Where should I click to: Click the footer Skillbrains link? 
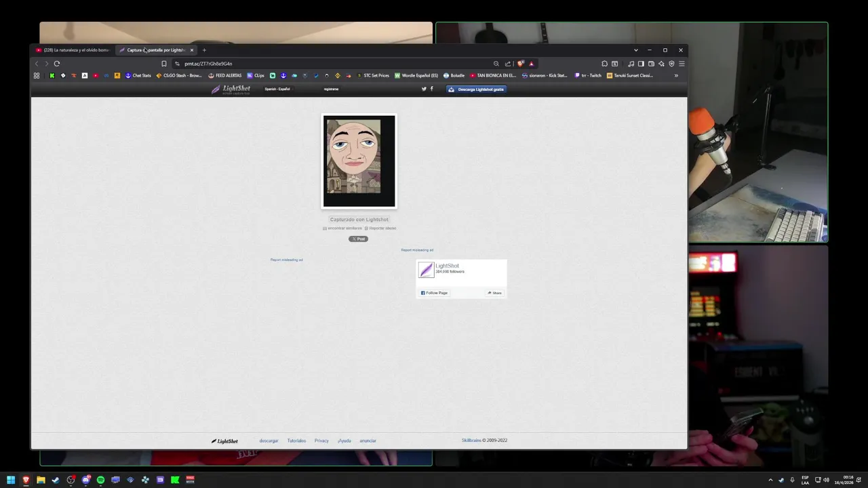[x=471, y=441]
